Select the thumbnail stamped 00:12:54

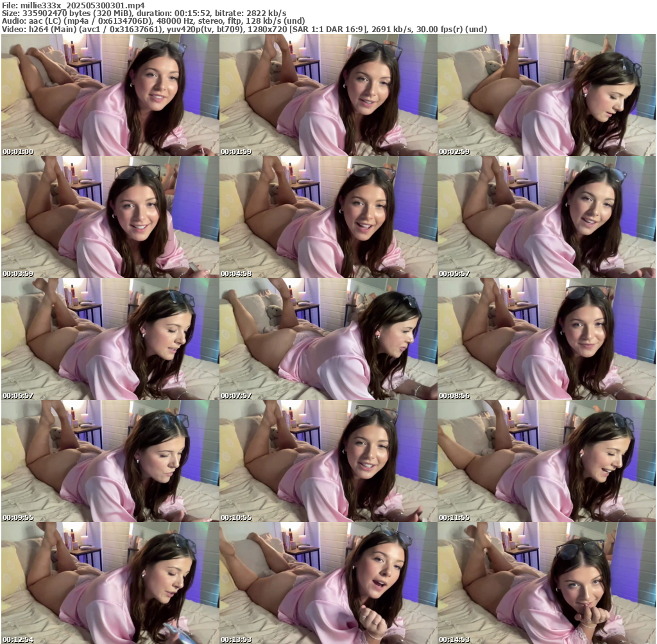(110, 583)
